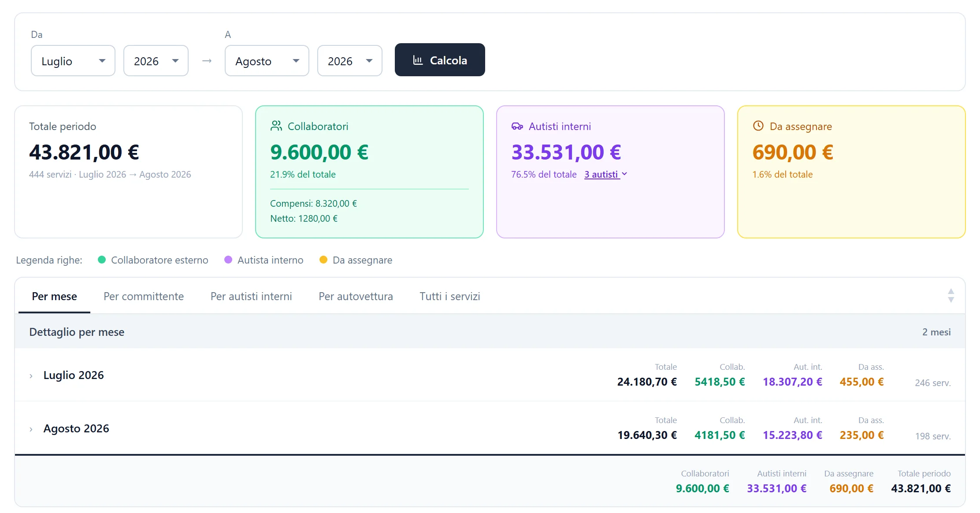Screen dimensions: 980x513
Task: Click 1.6% del totale text
Action: (x=782, y=175)
